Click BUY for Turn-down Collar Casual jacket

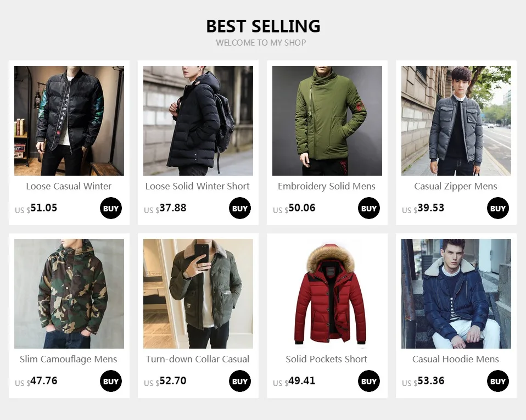click(240, 381)
